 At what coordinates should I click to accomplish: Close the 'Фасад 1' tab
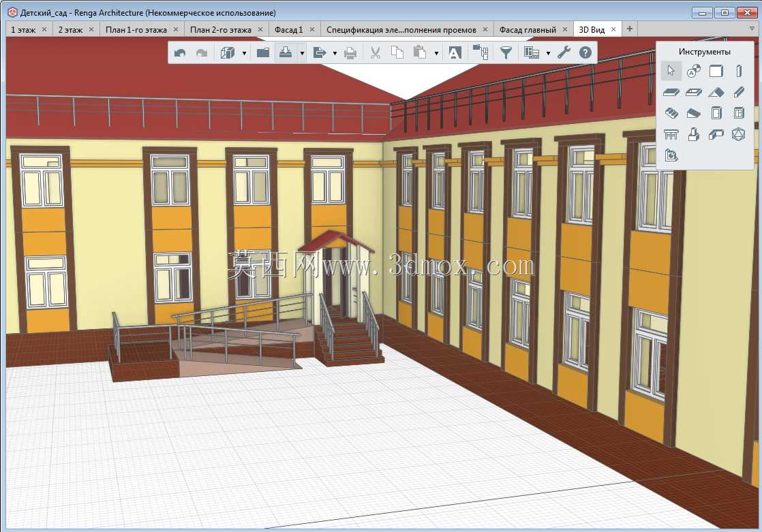(312, 29)
